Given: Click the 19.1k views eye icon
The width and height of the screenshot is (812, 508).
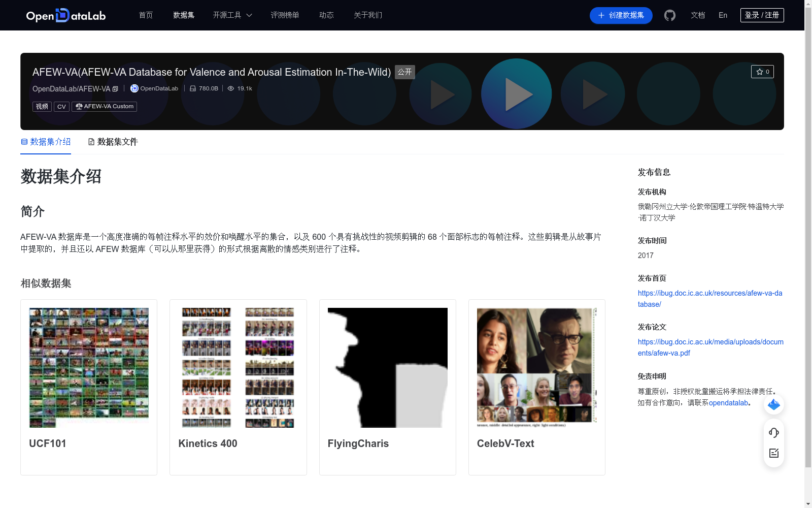Looking at the screenshot, I should coord(231,88).
